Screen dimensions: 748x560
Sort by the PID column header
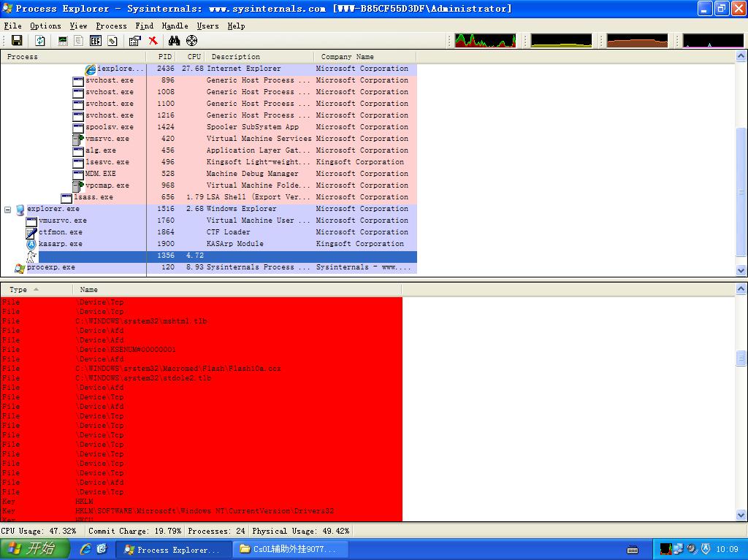(161, 57)
